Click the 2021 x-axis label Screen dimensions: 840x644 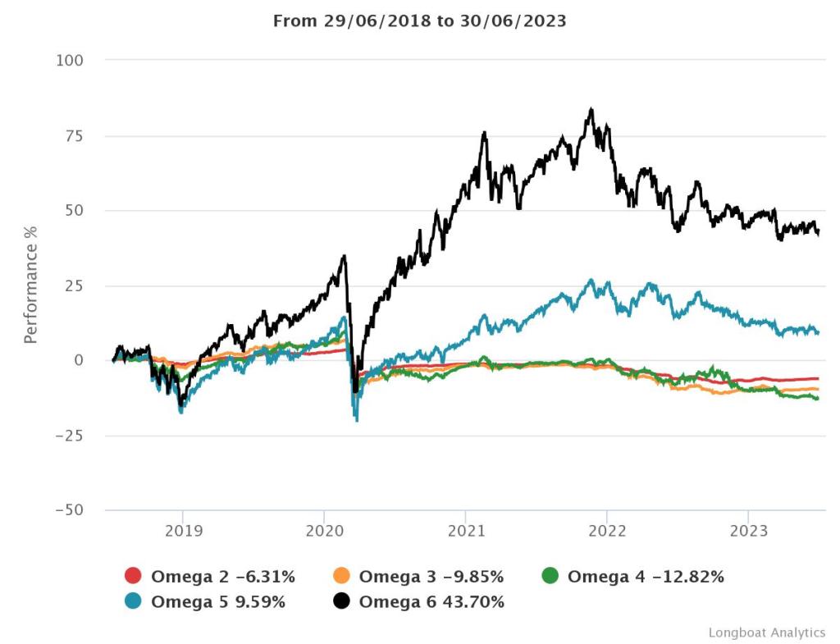(x=465, y=530)
